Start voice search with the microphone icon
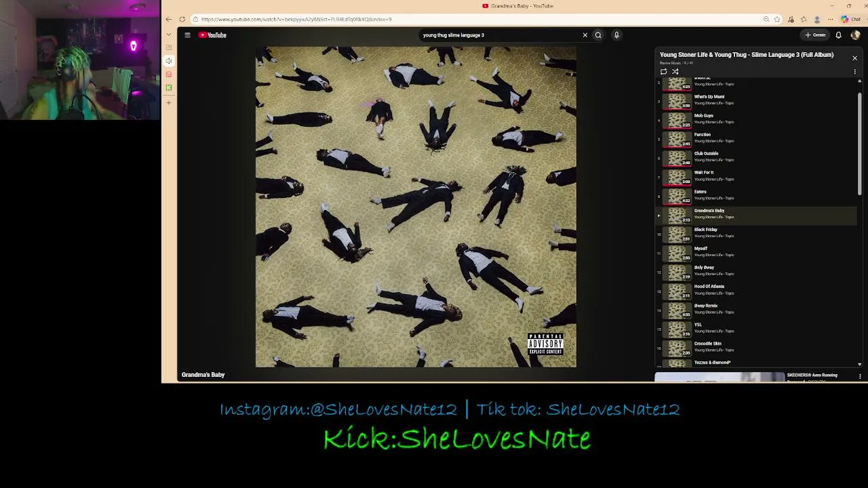The image size is (868, 488). tap(616, 35)
